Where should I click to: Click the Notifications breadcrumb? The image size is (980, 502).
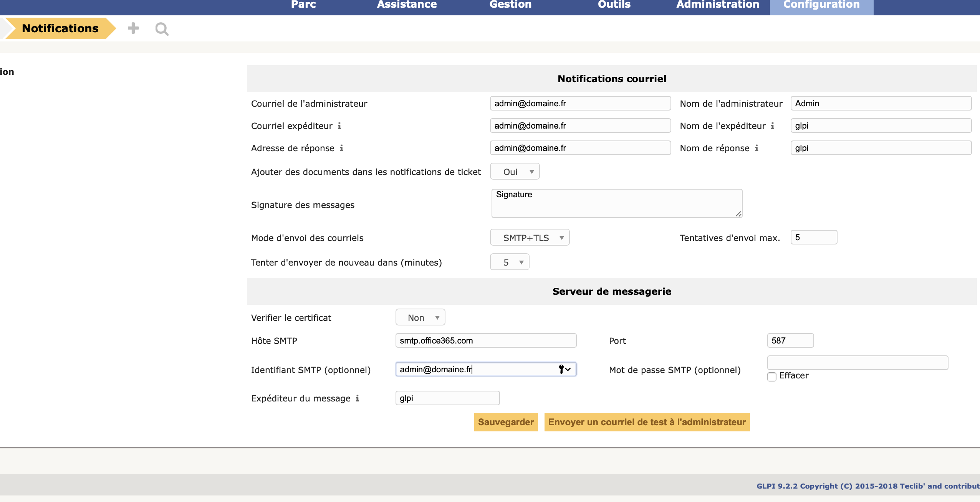(60, 28)
